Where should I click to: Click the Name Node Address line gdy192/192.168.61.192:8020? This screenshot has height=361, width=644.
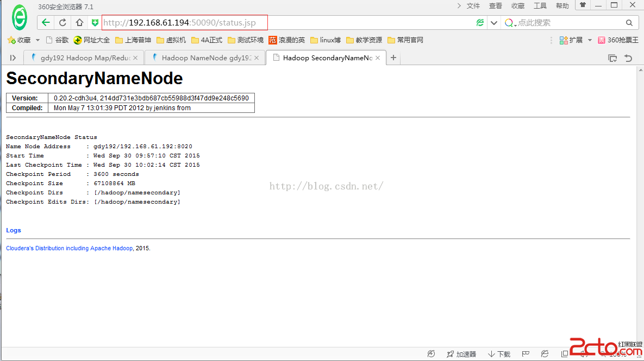pos(99,147)
